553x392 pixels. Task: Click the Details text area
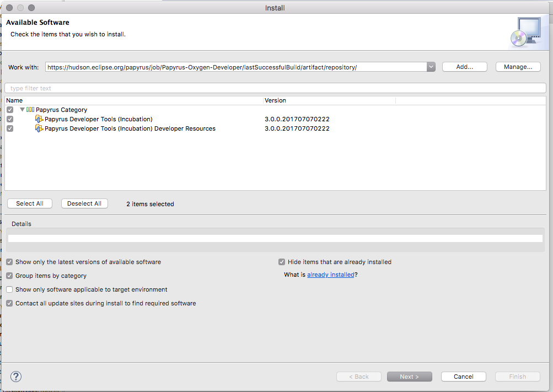(275, 239)
